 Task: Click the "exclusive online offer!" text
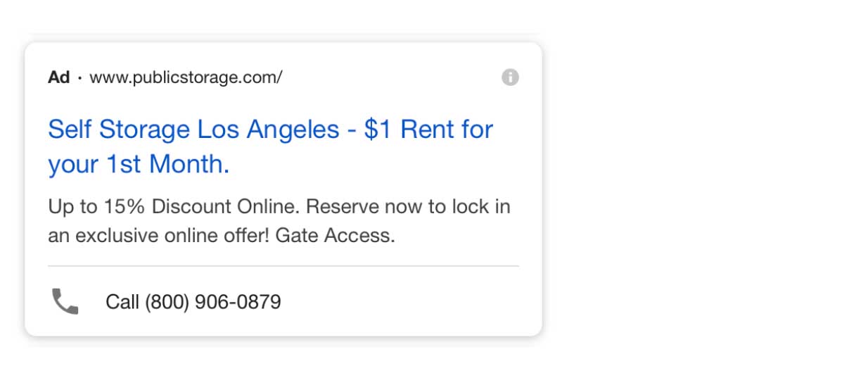point(172,235)
